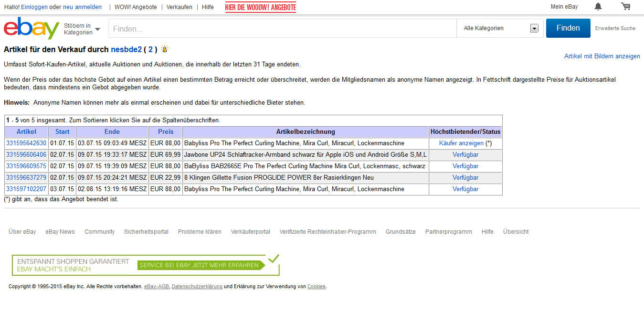This screenshot has height=314, width=644.
Task: Click the Einloggen link
Action: pyautogui.click(x=33, y=7)
